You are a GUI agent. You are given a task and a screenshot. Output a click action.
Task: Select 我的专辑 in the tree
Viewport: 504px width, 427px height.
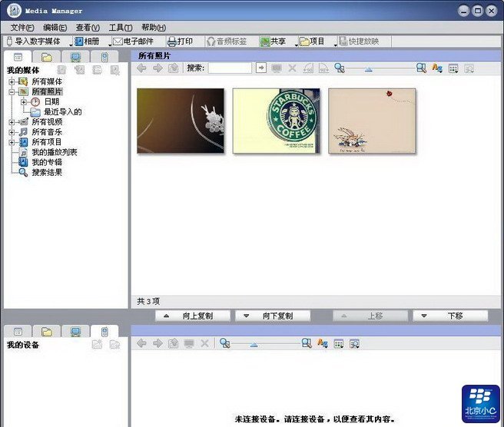[x=47, y=162]
